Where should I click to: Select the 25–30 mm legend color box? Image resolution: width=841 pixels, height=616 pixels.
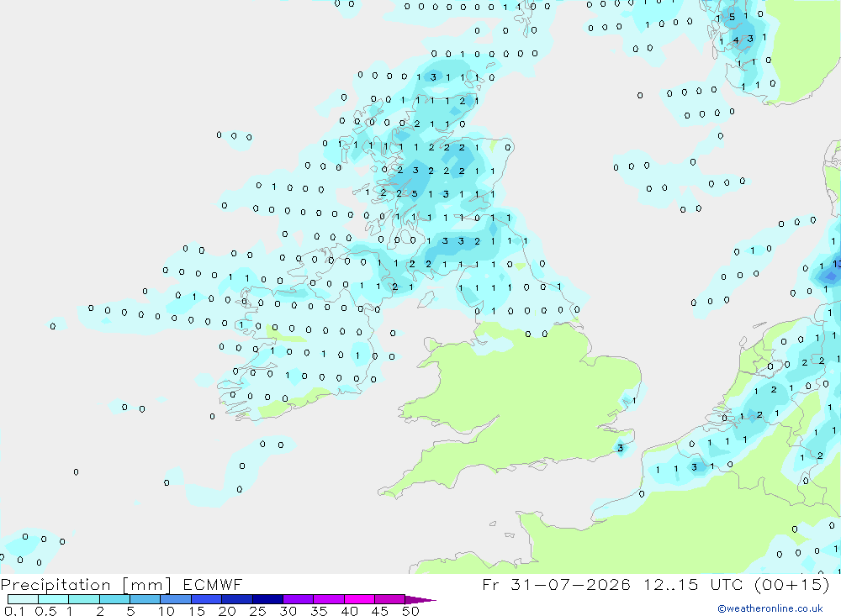click(267, 599)
